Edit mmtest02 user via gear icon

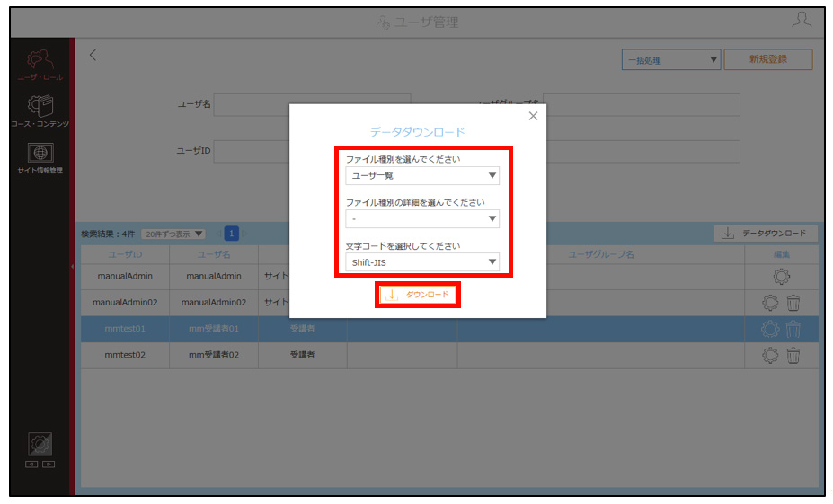pos(770,355)
